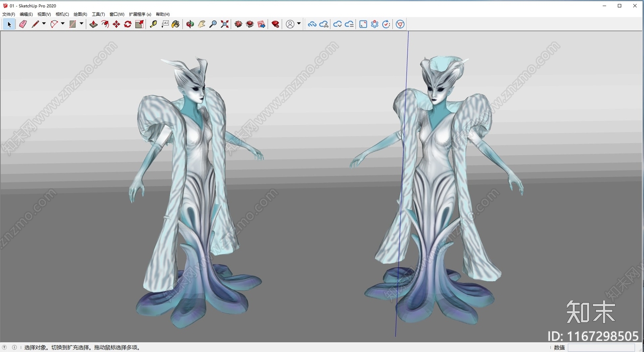Click the blue gear-cluster toolbar icon
644x352 pixels.
tap(375, 24)
